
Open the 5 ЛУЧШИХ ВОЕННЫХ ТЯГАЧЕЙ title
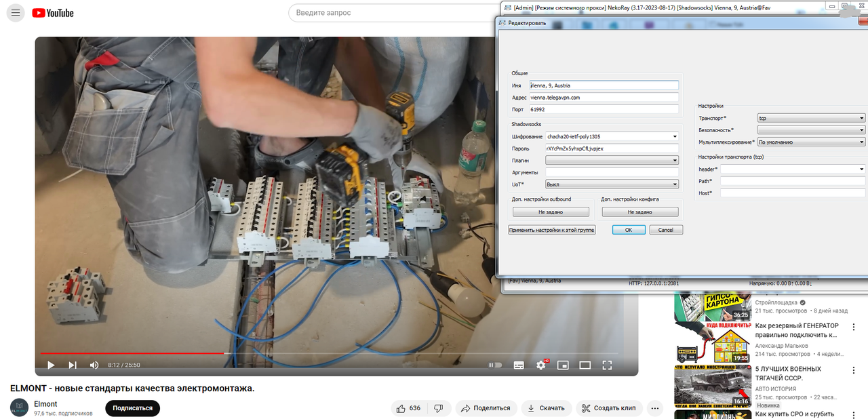coord(789,374)
